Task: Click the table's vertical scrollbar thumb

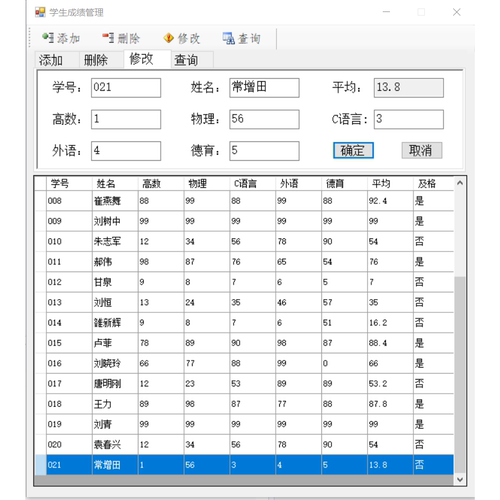Action: [460, 374]
